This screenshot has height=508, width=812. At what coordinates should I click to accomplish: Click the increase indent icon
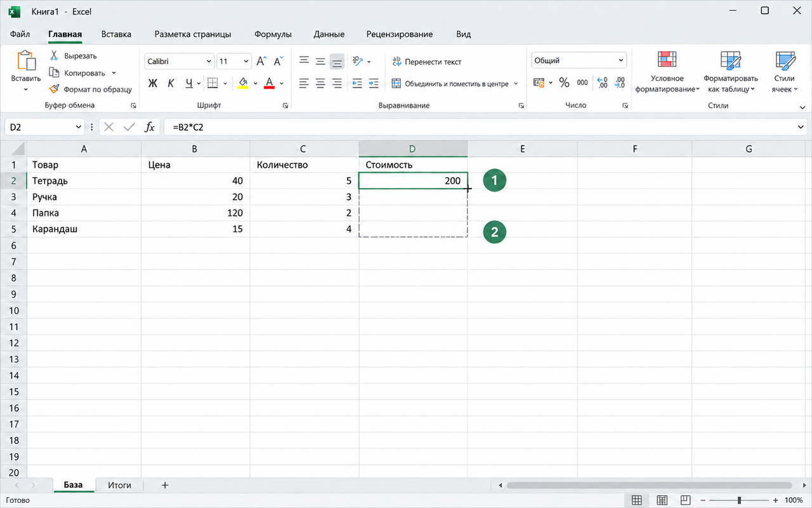coord(374,83)
